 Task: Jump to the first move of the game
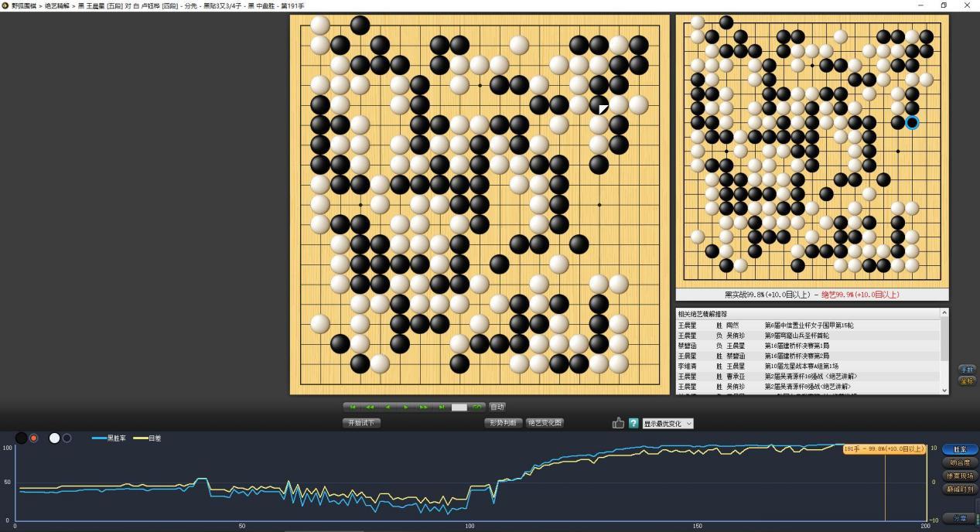click(353, 407)
